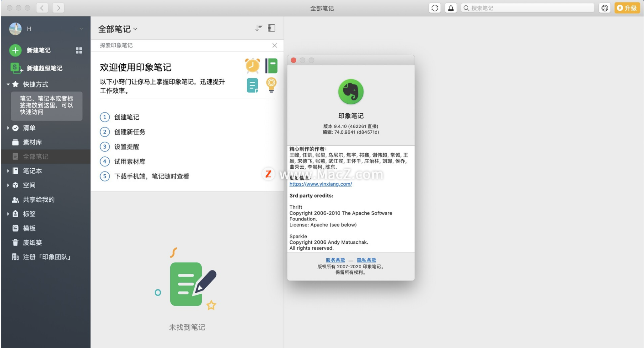644x348 pixels.
Task: Open the notifications bell
Action: coord(451,8)
